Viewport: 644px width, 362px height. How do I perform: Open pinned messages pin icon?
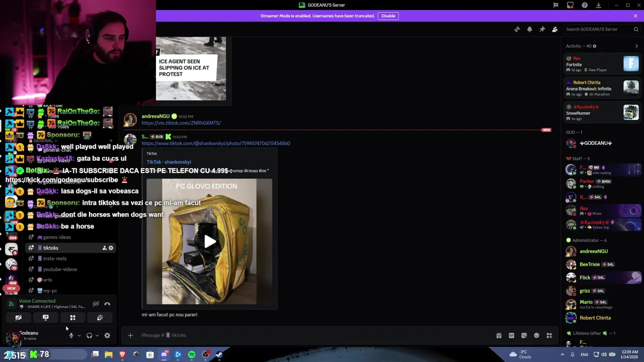[x=542, y=29]
